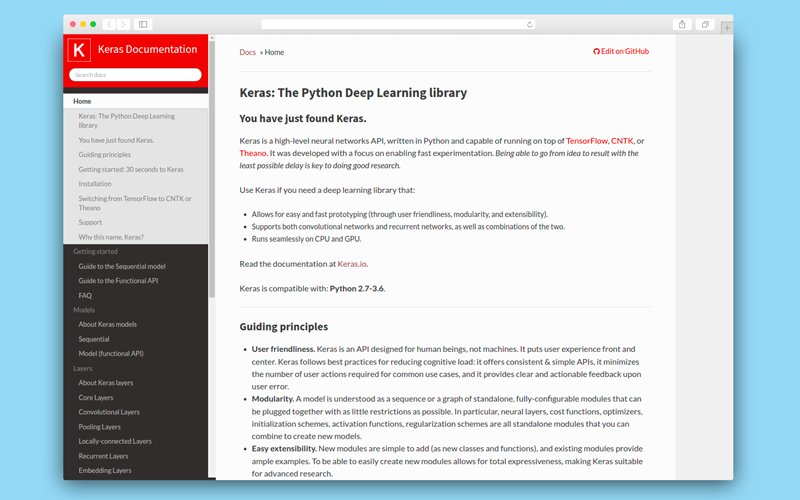Open the Keras Documentation title link

(147, 49)
